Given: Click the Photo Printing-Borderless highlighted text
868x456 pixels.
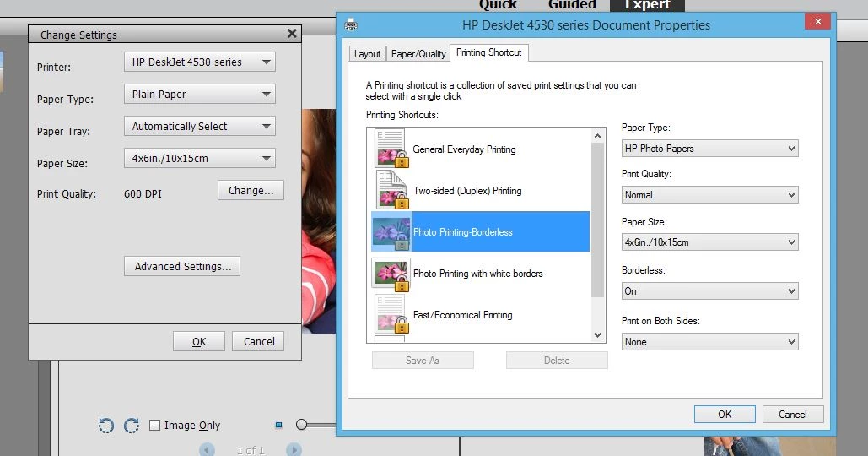Looking at the screenshot, I should 463,232.
